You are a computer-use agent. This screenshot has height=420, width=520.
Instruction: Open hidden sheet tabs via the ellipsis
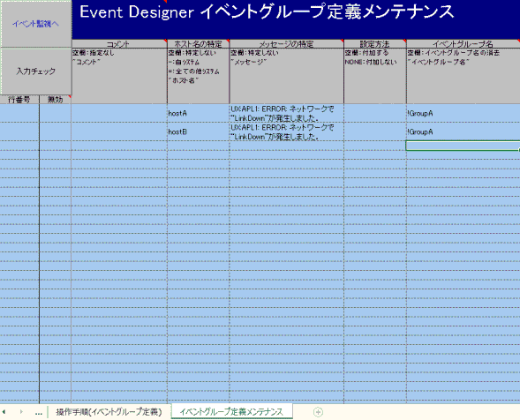pos(39,413)
